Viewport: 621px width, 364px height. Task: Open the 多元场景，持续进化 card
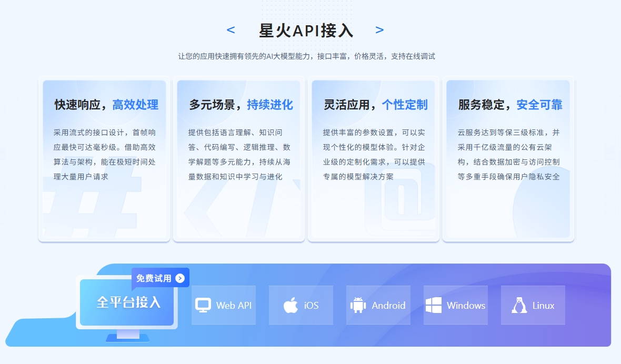point(239,159)
